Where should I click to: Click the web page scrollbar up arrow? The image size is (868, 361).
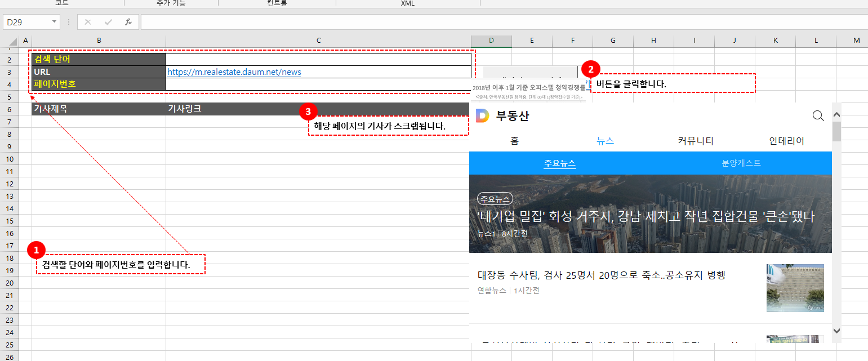click(836, 115)
